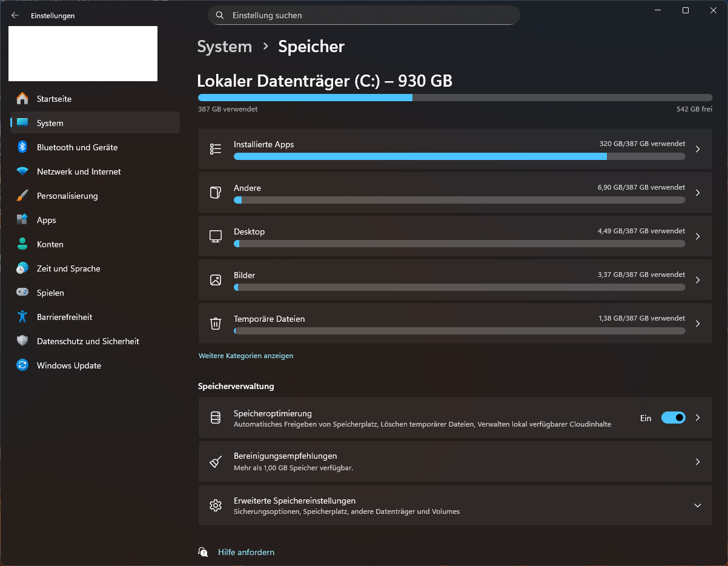Click the blank account profile area
728x566 pixels.
click(x=83, y=53)
